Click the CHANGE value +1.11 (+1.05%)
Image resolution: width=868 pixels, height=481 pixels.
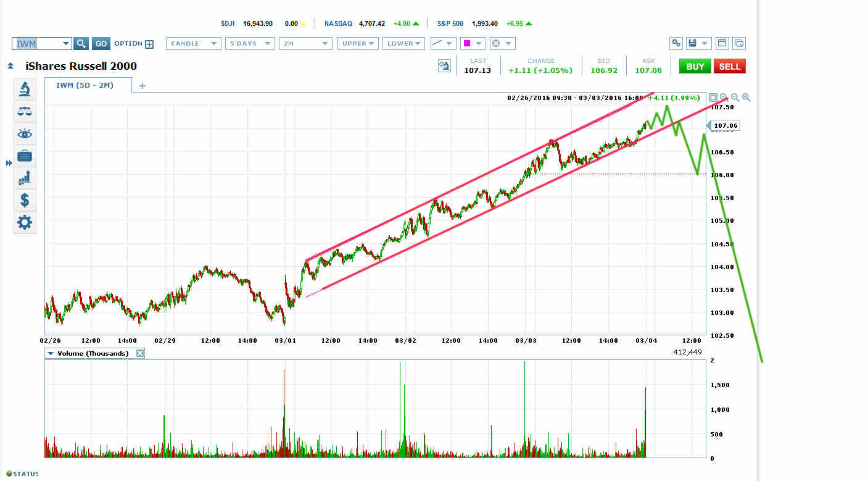541,70
